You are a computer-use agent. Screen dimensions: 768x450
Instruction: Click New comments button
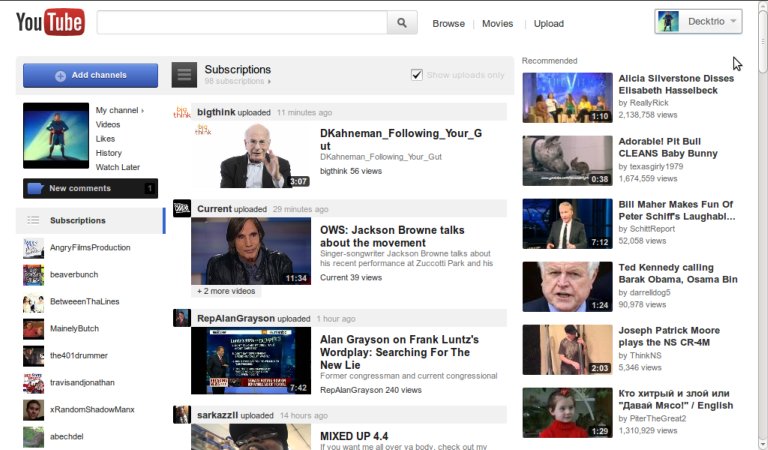(91, 189)
